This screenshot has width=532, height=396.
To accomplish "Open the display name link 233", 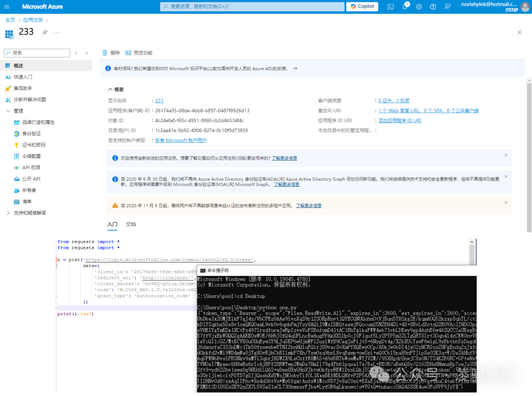I will [159, 101].
